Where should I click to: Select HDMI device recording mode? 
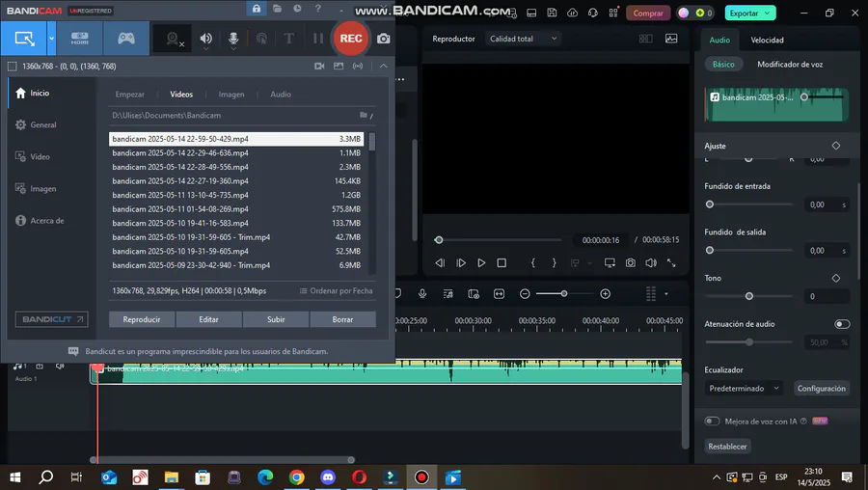[x=80, y=39]
